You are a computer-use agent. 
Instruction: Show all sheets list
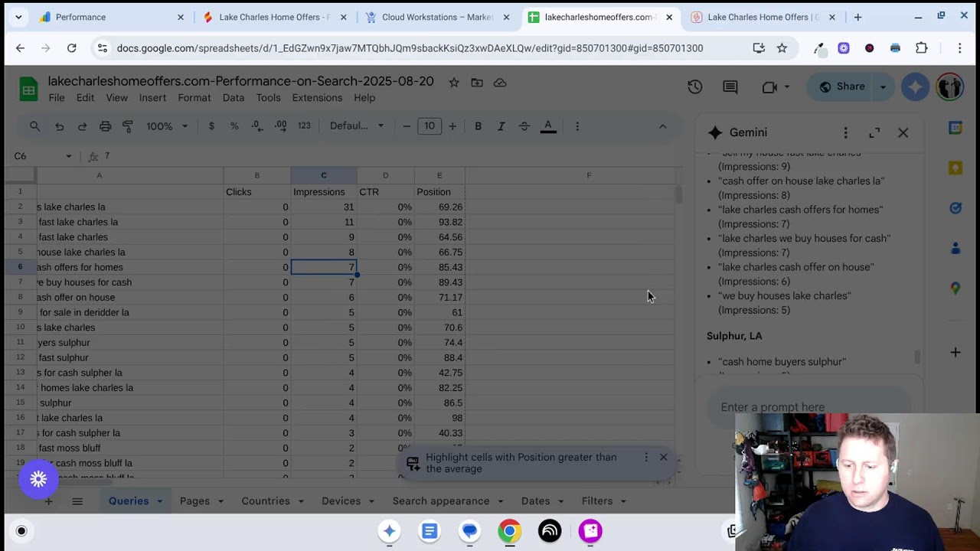pyautogui.click(x=77, y=501)
